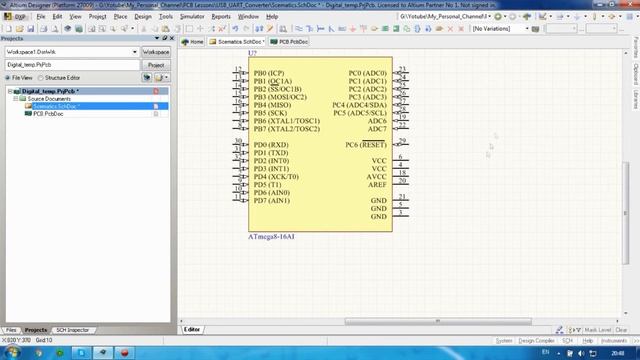Click the horizontal scrollbar thumb
Screen dimensions: 640x360
pos(438,321)
